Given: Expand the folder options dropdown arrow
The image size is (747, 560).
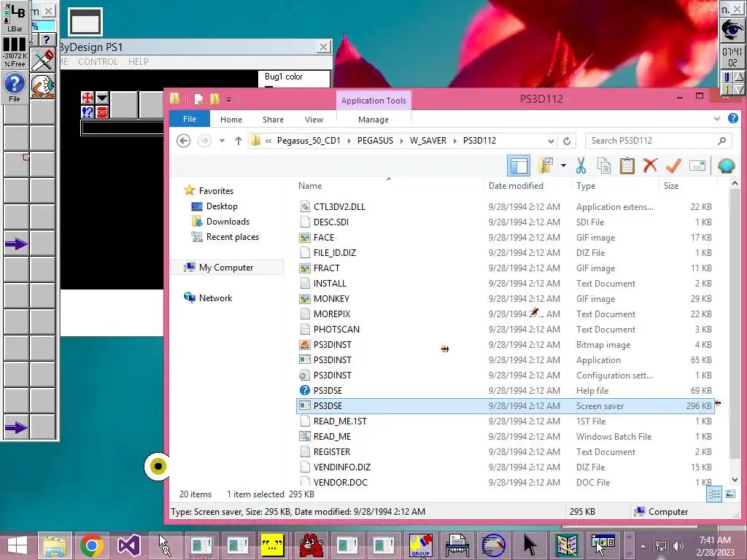Looking at the screenshot, I should (x=563, y=166).
